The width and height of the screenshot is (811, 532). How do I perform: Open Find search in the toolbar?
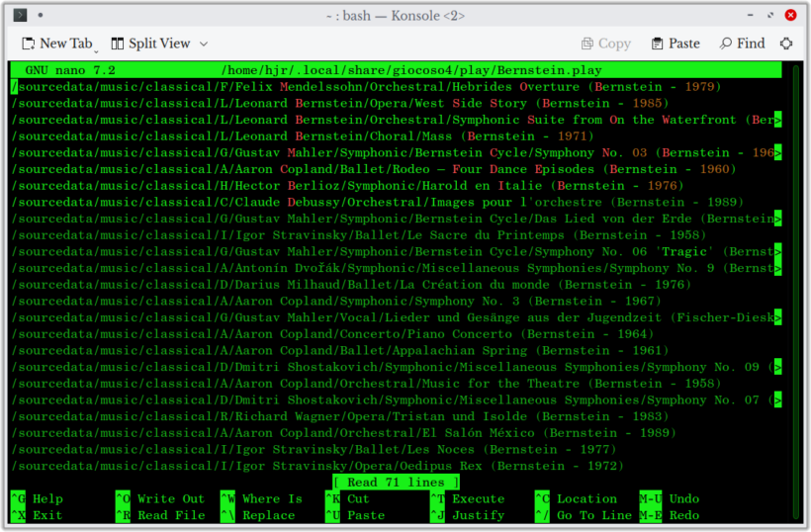[x=742, y=44]
